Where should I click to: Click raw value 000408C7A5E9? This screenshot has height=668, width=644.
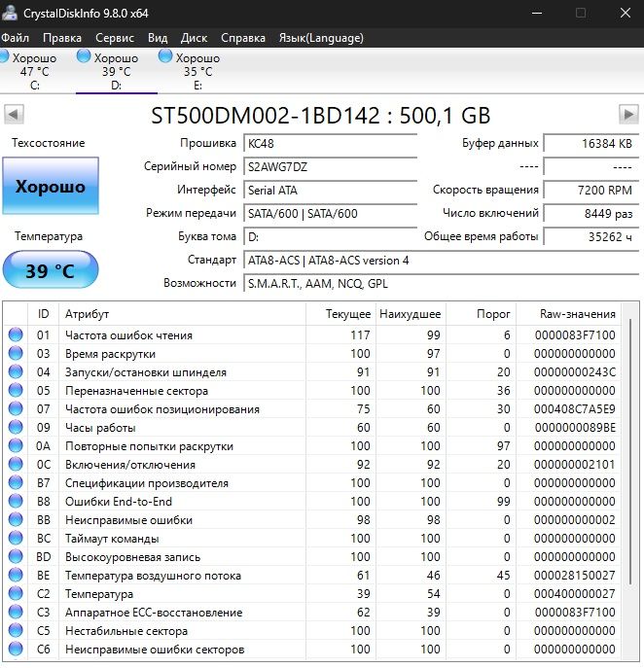tap(575, 409)
